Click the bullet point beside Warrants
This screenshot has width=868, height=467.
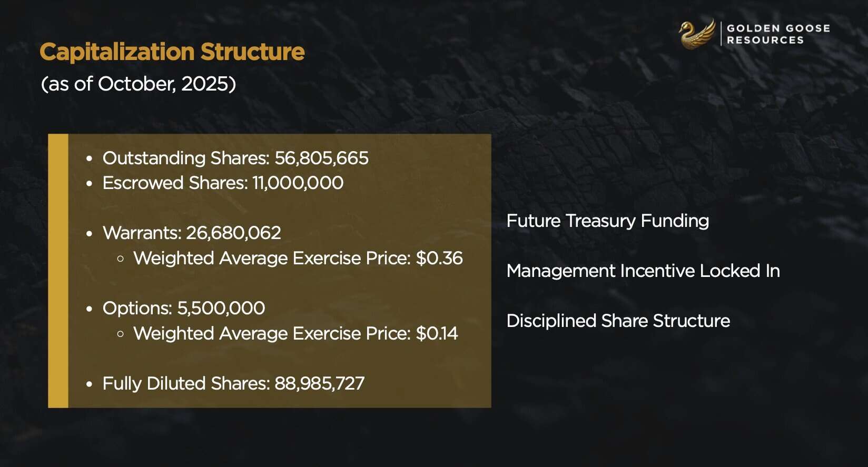click(x=90, y=233)
